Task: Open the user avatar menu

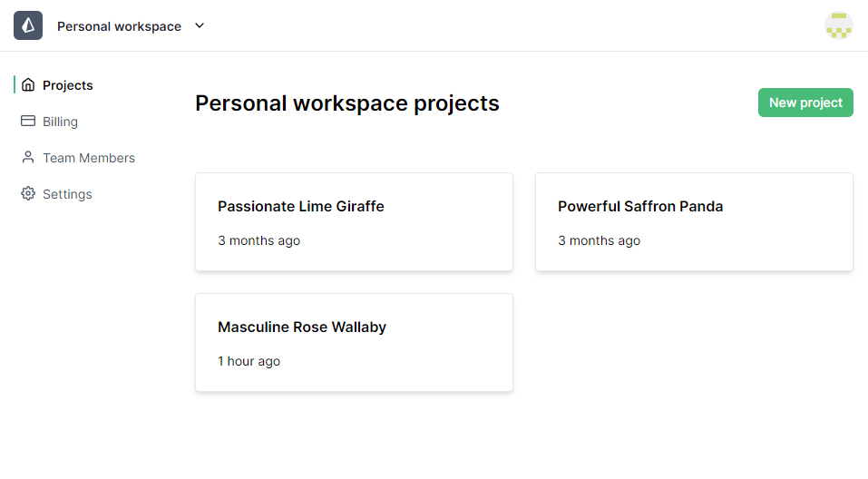Action: 838,25
